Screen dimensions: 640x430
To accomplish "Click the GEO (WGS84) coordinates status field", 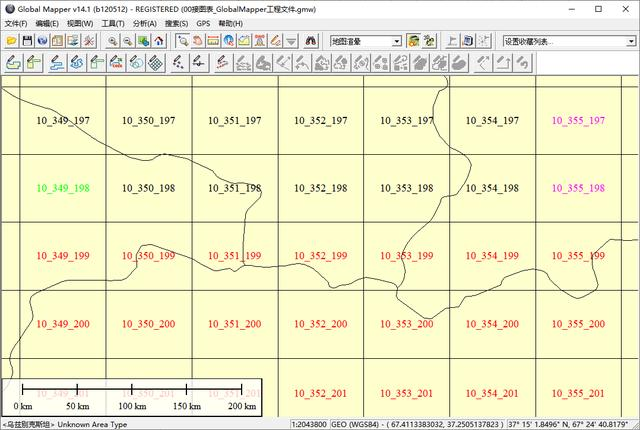I will 418,424.
